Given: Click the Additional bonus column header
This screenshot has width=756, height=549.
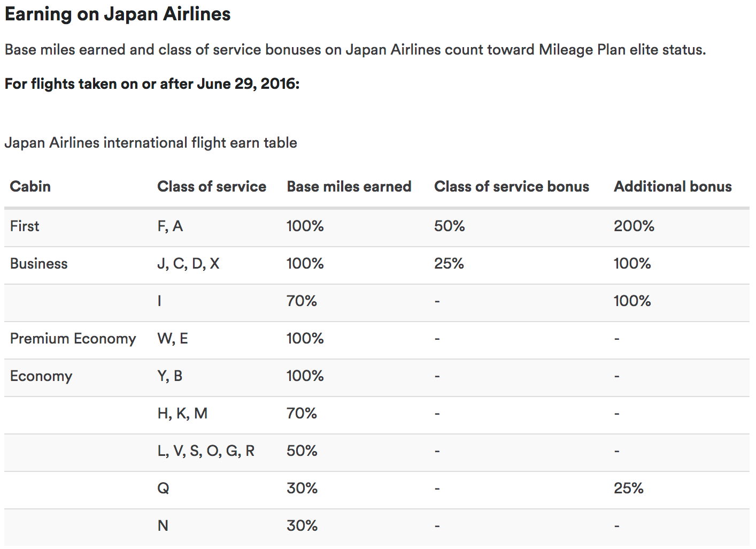Looking at the screenshot, I should 673,186.
